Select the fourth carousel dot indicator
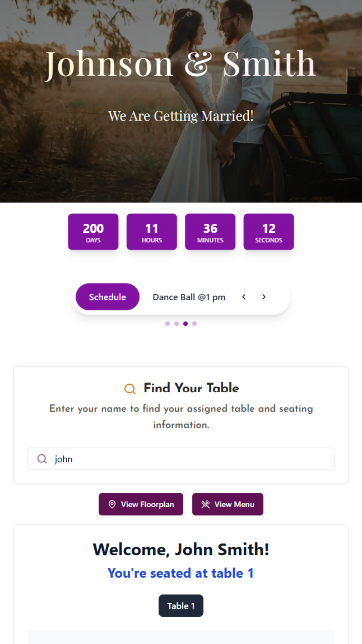 [x=194, y=324]
